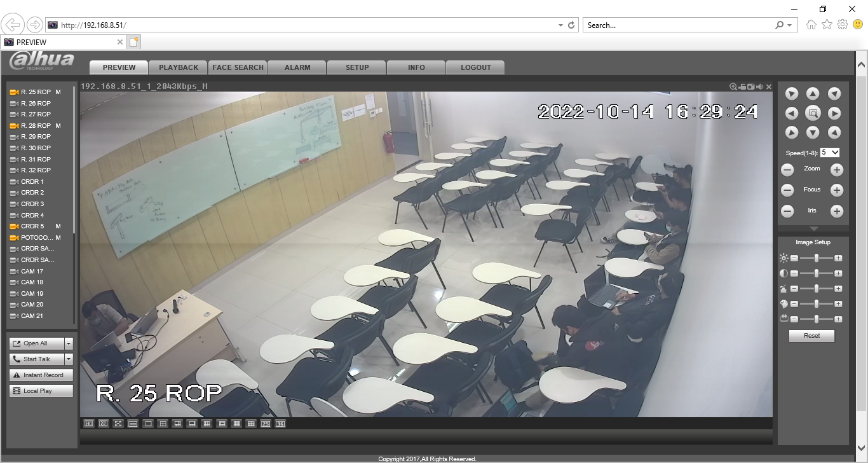Viewport: 868px width, 463px height.
Task: Pan the PTZ camera right
Action: [x=834, y=113]
